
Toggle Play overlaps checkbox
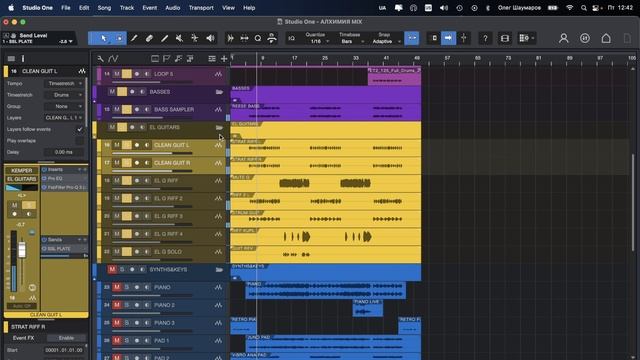[80, 140]
